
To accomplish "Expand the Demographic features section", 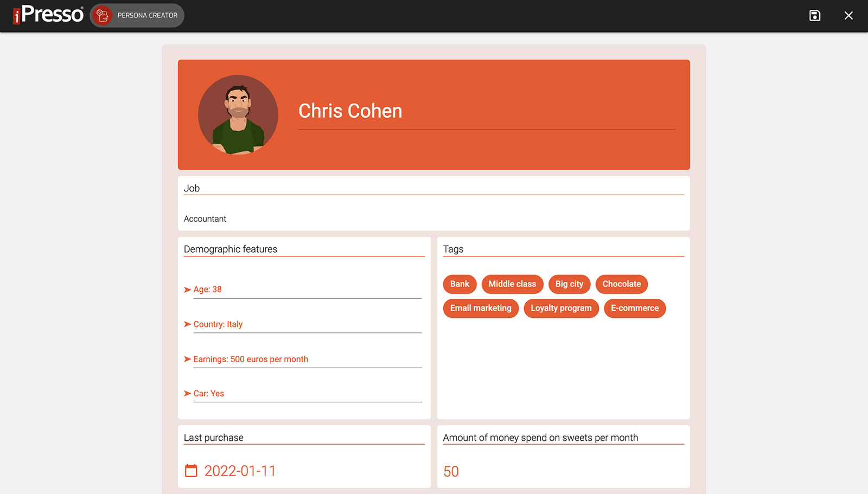I will point(231,249).
